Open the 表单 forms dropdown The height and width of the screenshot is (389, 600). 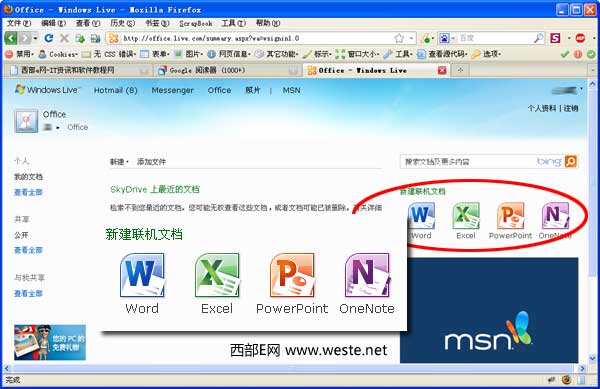tap(155, 54)
